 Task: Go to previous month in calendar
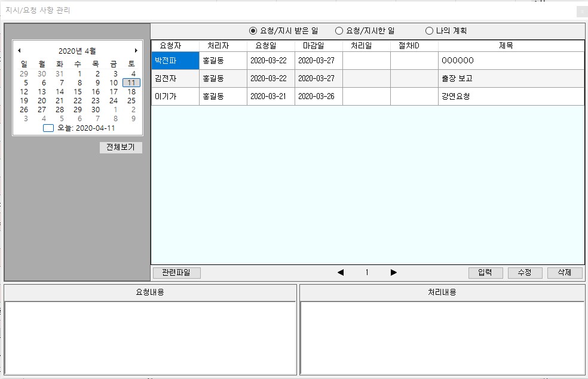tap(19, 51)
